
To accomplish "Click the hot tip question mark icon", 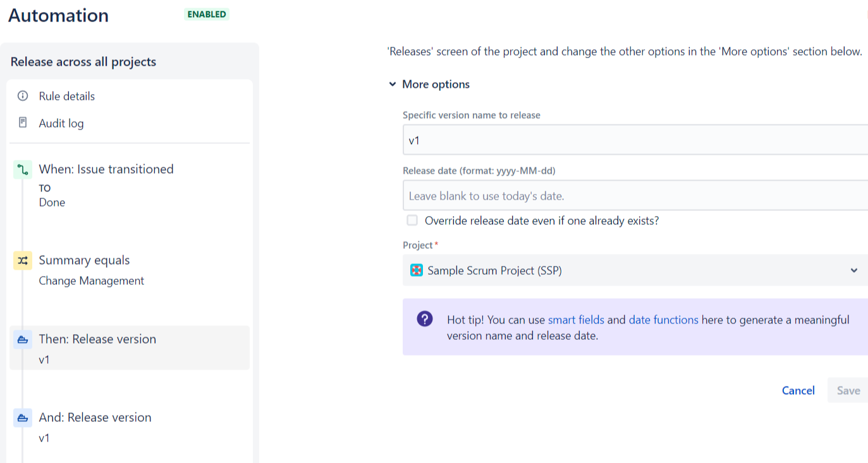I will coord(424,320).
